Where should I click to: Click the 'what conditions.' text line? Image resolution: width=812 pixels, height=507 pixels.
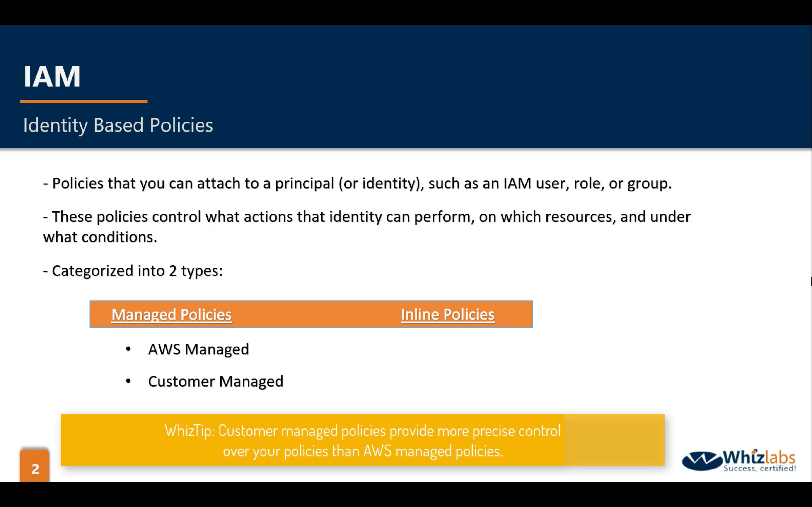(x=100, y=237)
